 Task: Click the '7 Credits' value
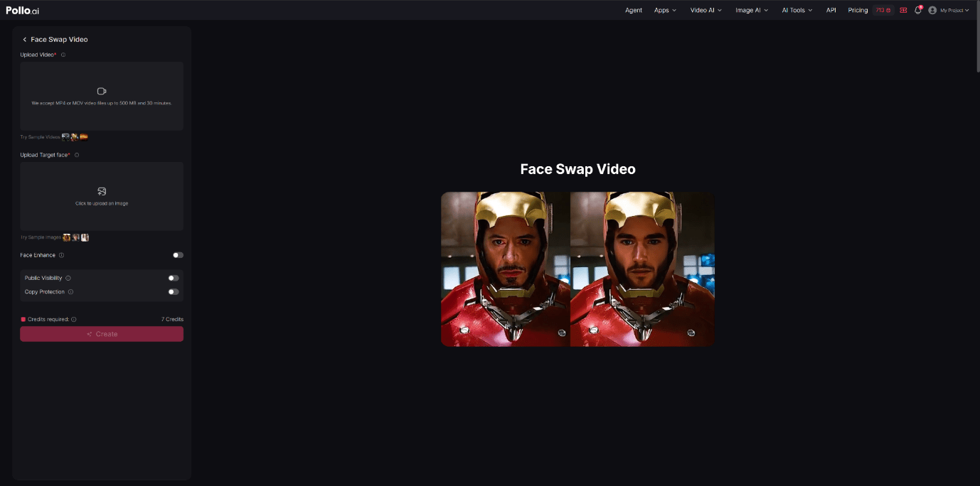point(172,320)
